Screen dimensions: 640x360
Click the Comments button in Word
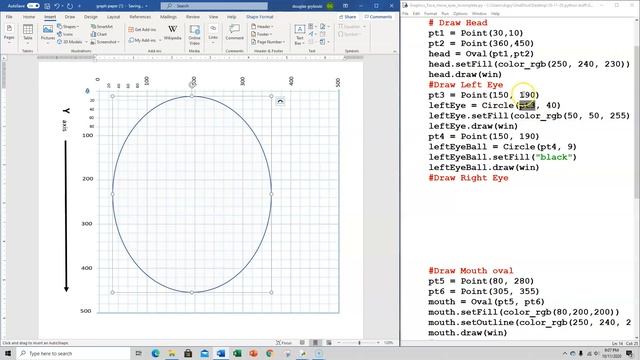click(378, 17)
